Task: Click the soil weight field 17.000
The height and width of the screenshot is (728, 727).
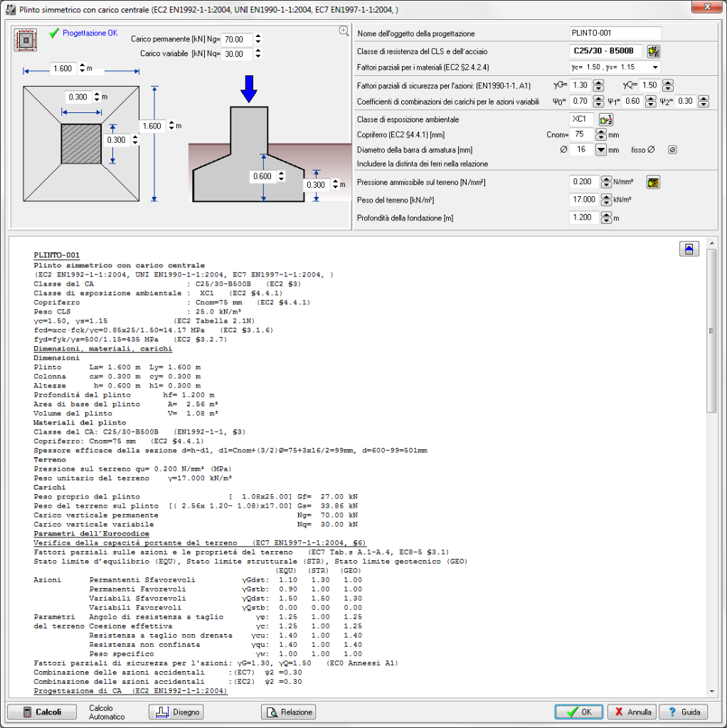Action: pos(585,200)
